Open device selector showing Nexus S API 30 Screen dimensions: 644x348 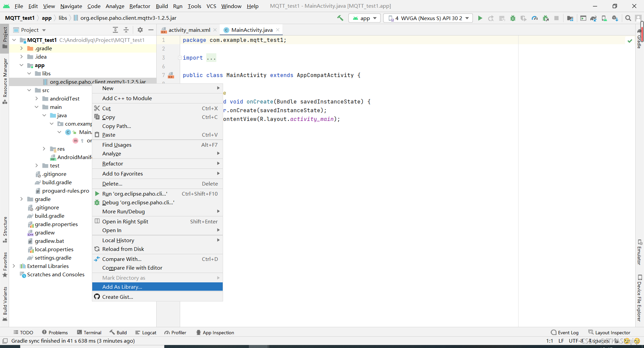(428, 18)
